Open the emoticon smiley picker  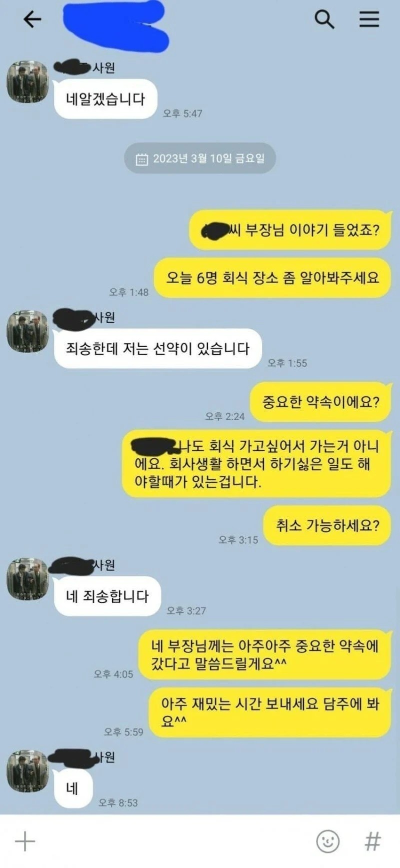[328, 841]
